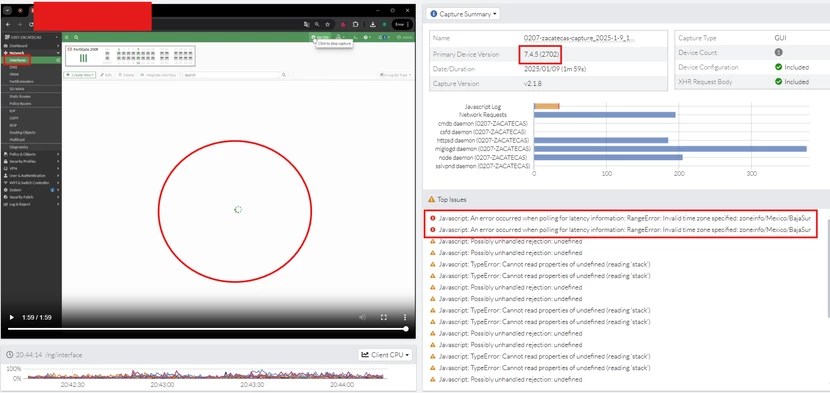Screen dimensions: 830x393
Task: Click the browser forward arrow
Action: [x=19, y=24]
